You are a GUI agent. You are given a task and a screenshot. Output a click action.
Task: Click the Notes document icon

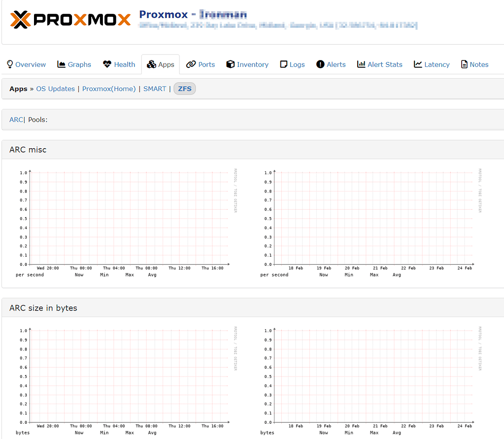(464, 64)
